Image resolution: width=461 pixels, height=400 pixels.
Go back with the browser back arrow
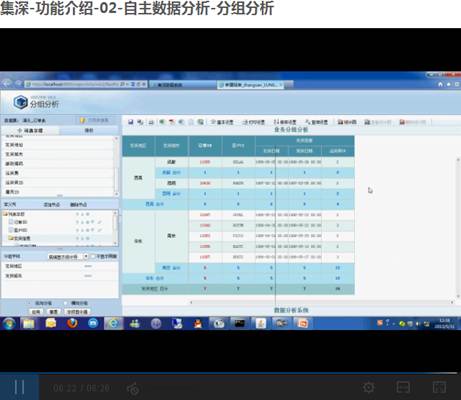click(x=6, y=84)
